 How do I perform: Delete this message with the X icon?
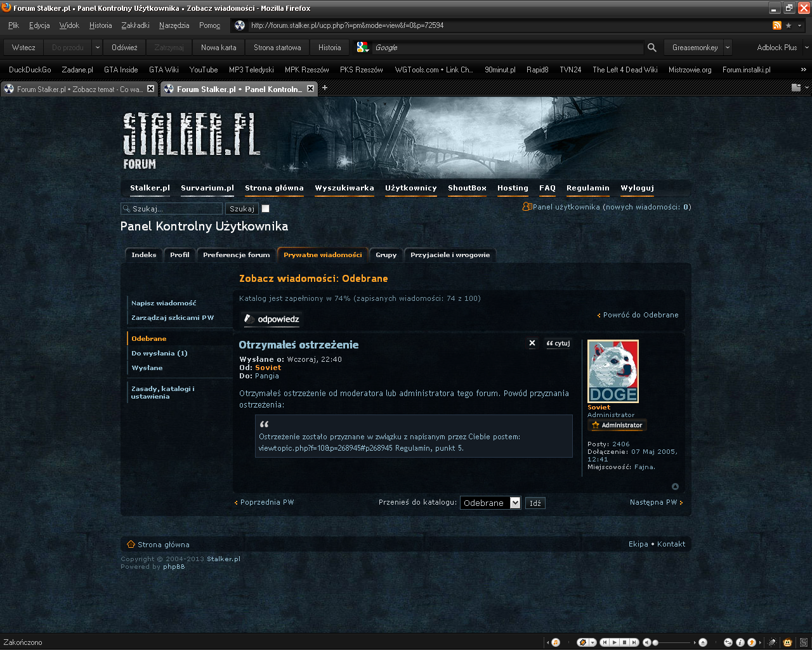[532, 343]
